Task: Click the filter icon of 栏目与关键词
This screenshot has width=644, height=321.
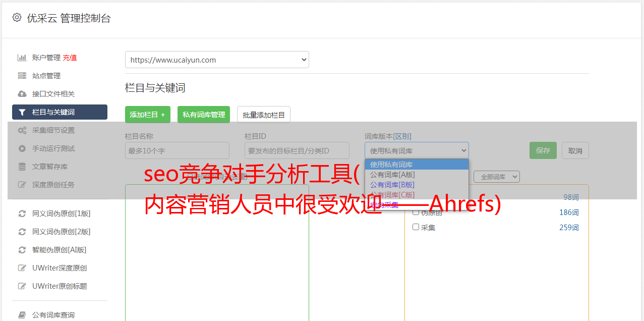Action: point(22,112)
